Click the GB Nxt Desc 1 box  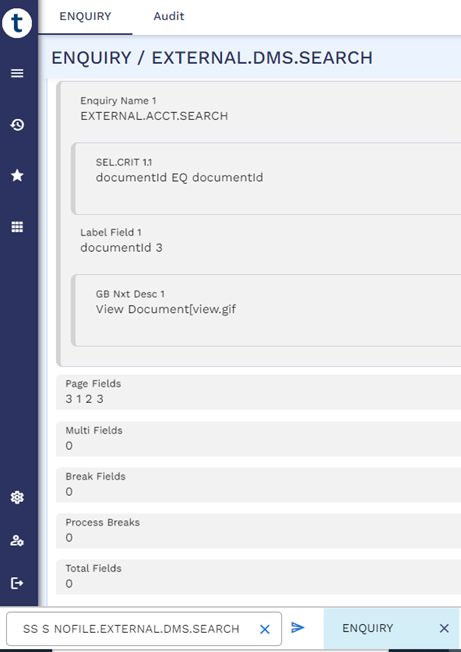point(266,310)
